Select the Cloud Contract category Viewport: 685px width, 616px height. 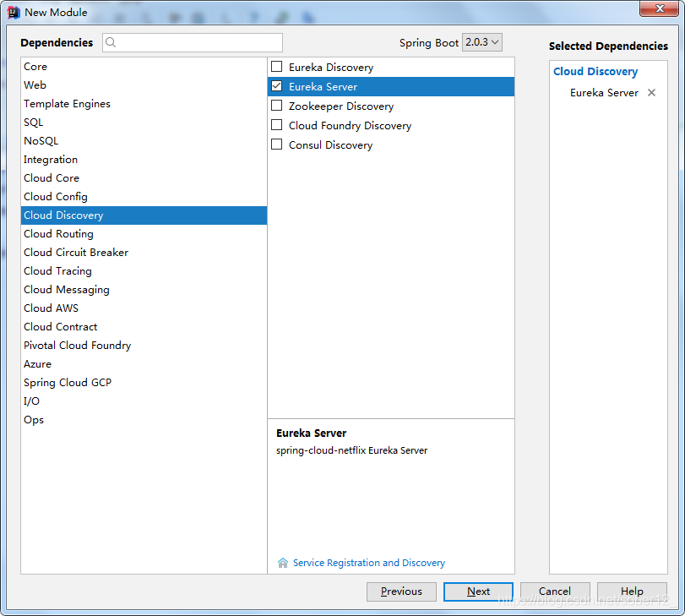tap(144, 326)
